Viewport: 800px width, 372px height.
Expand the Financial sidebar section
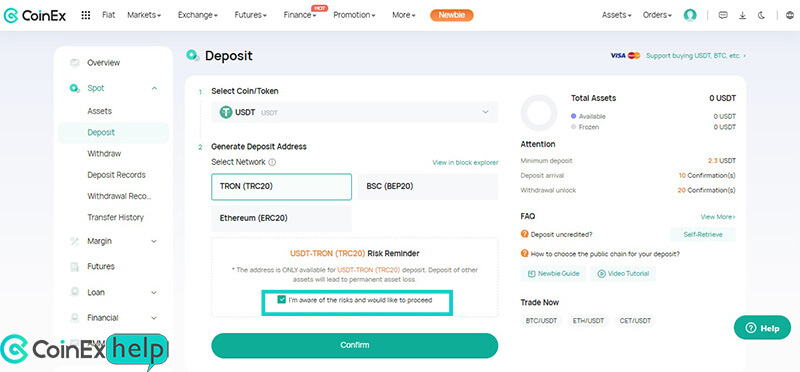(x=154, y=318)
